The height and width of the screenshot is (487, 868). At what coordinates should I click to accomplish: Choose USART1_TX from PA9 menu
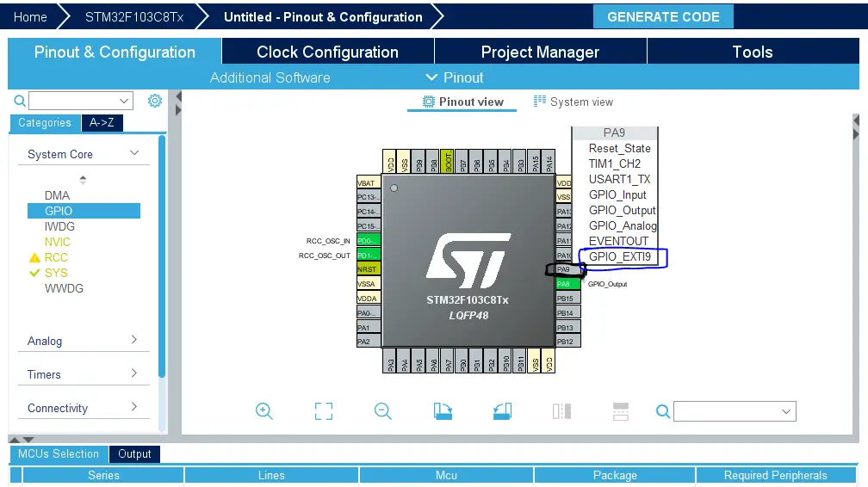click(619, 179)
